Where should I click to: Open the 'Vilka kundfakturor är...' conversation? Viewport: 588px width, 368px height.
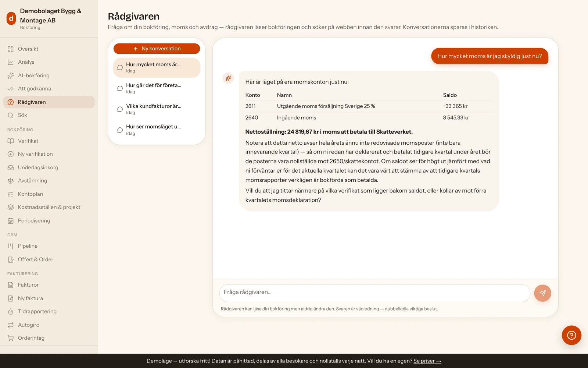click(157, 109)
